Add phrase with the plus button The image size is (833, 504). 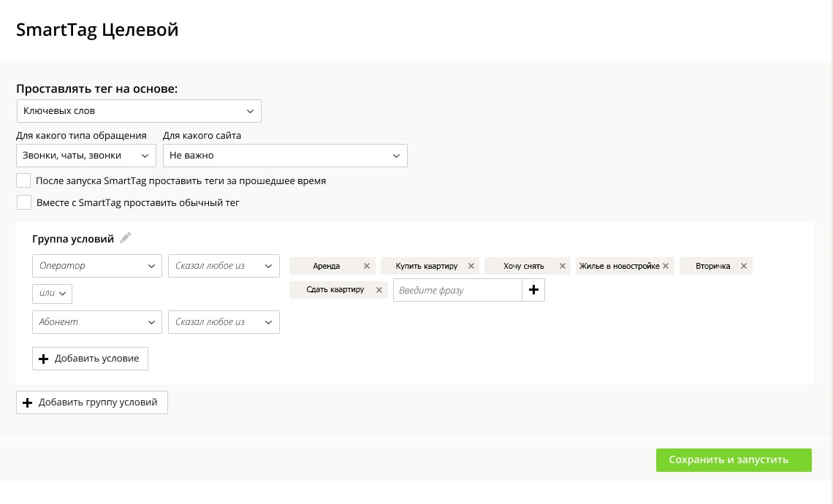(533, 290)
